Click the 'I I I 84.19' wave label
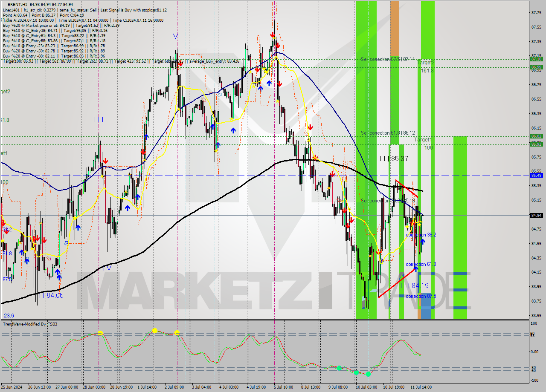546x392 pixels. (414, 285)
